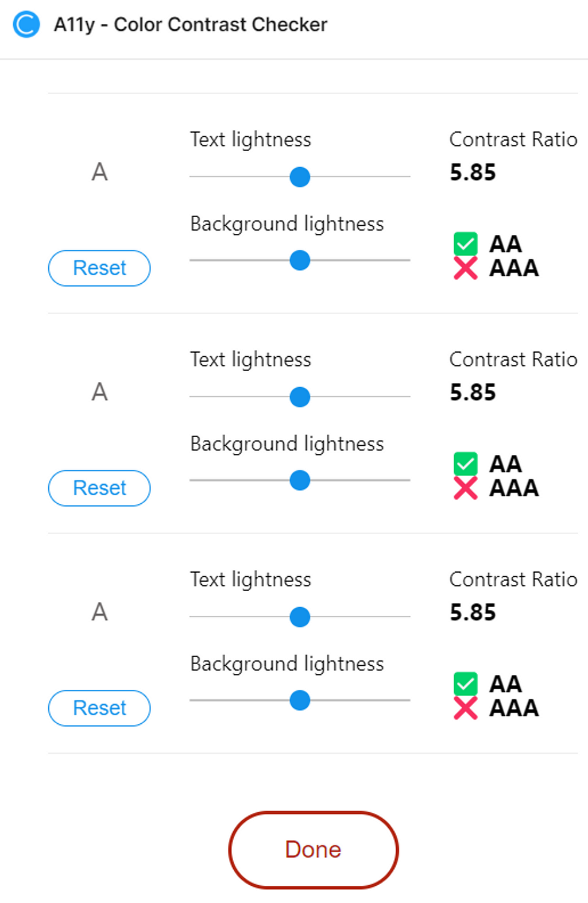
Task: Click the green AA pass checkmark in third section
Action: click(466, 684)
